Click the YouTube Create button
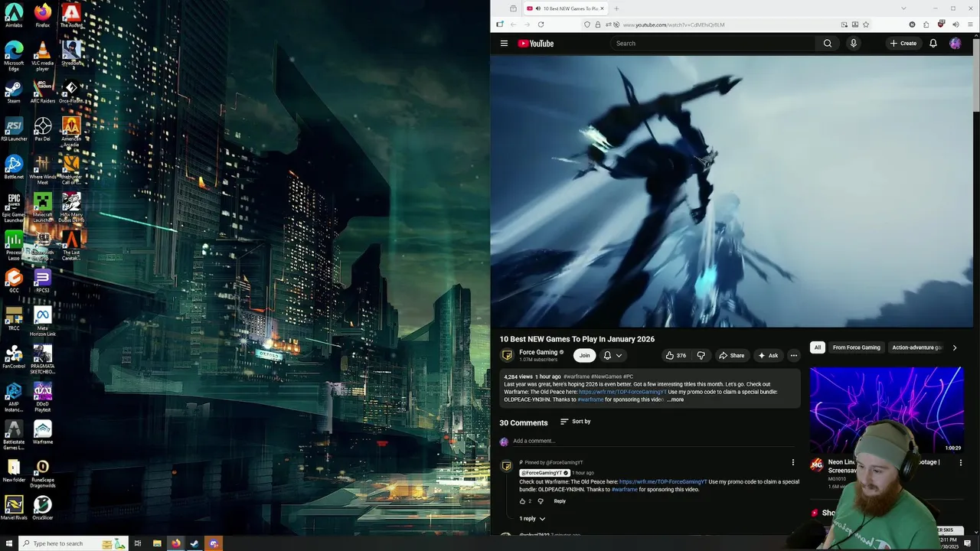This screenshot has height=551, width=980. 903,44
